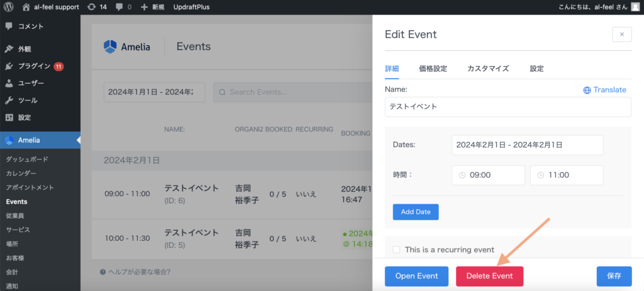Image resolution: width=644 pixels, height=291 pixels.
Task: Click the globe Translate icon beside Name
Action: point(587,90)
